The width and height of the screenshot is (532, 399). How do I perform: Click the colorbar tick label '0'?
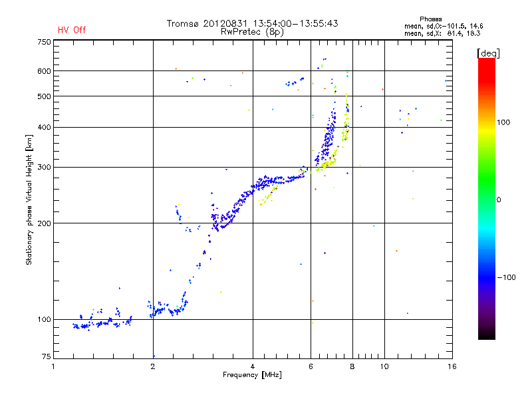499,200
